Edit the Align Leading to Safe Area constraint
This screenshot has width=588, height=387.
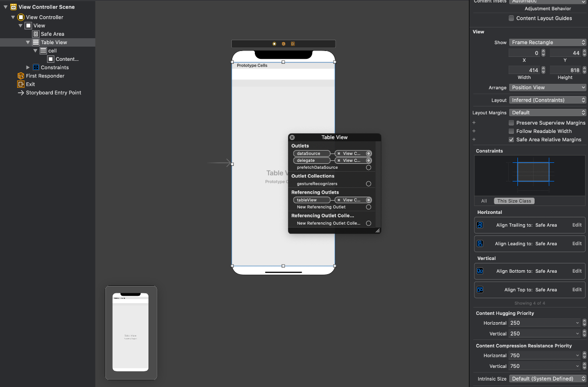tap(577, 244)
